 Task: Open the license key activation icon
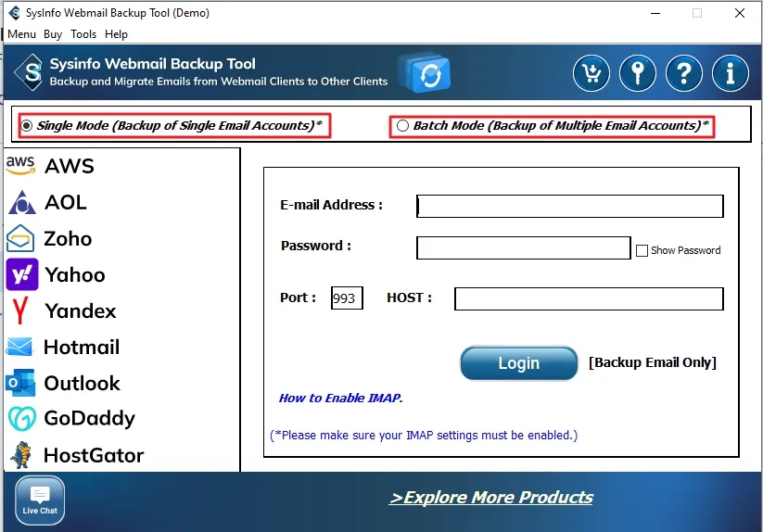638,73
